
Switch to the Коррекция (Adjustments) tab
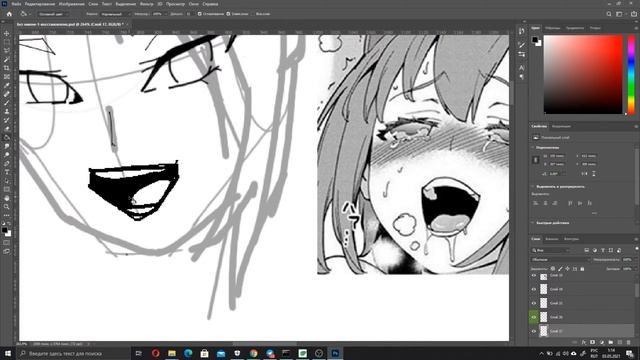[x=561, y=127]
